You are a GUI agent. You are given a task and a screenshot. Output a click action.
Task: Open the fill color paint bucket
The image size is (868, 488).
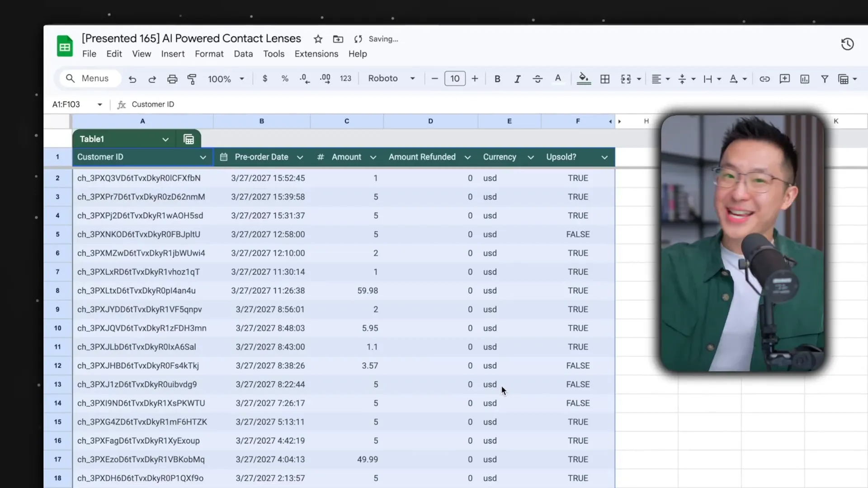pyautogui.click(x=584, y=79)
